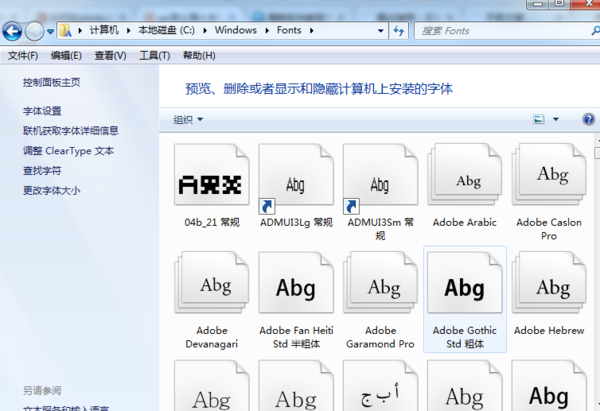Open 调整 ClearType 文本 link
600x411 pixels.
coord(68,151)
